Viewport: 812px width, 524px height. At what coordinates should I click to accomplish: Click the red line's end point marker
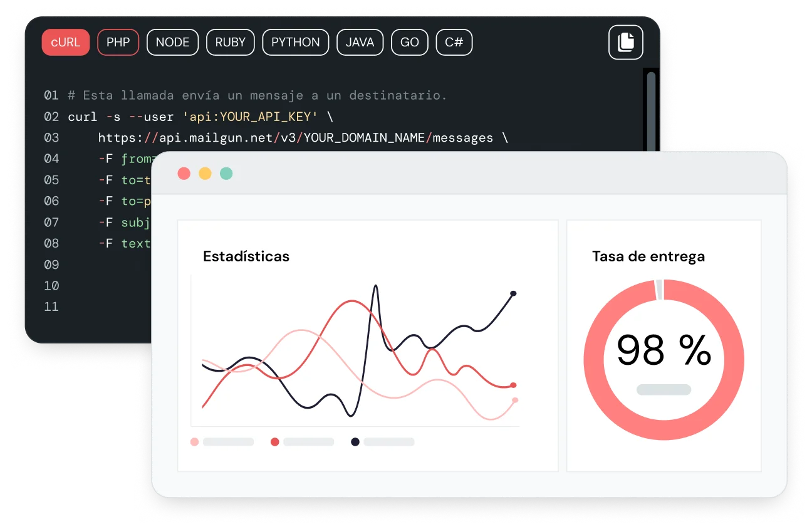click(513, 385)
